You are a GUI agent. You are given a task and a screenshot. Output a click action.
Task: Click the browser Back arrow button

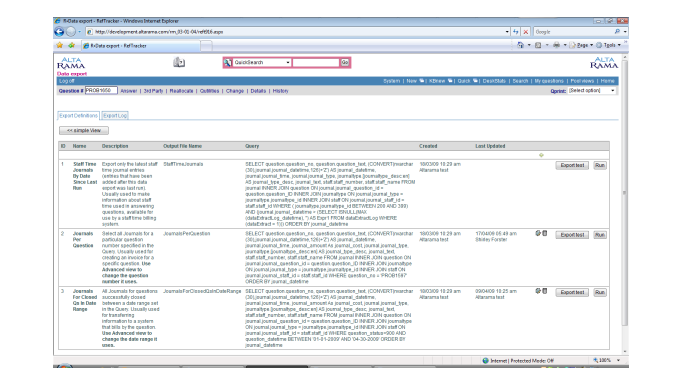click(59, 32)
